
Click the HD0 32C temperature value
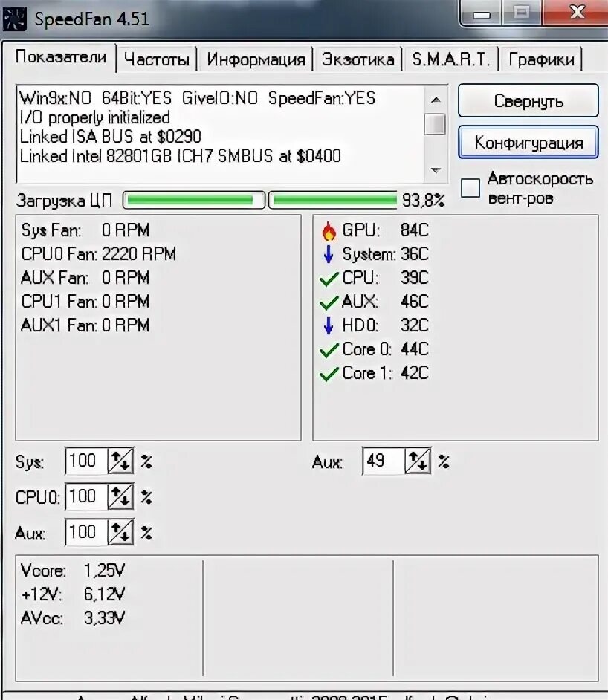(414, 325)
